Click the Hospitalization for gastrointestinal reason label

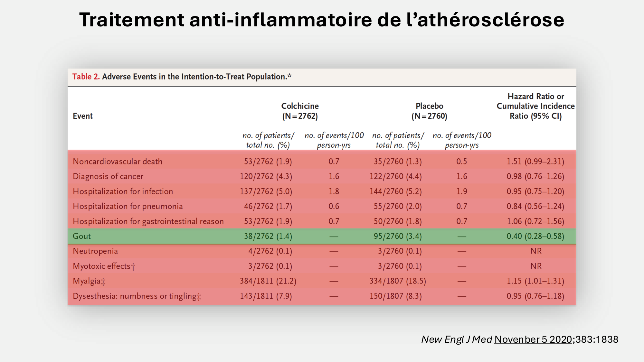(x=148, y=221)
